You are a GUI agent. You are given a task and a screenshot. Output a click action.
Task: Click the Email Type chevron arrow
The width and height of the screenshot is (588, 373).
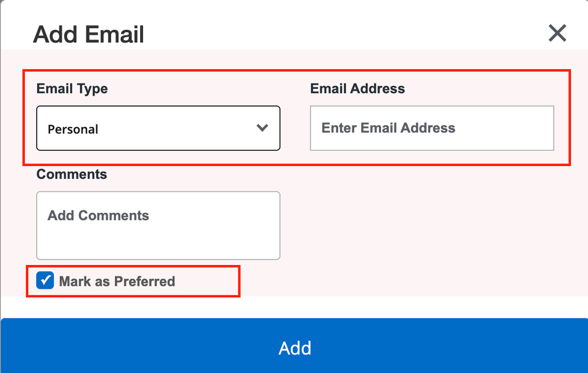pyautogui.click(x=262, y=128)
